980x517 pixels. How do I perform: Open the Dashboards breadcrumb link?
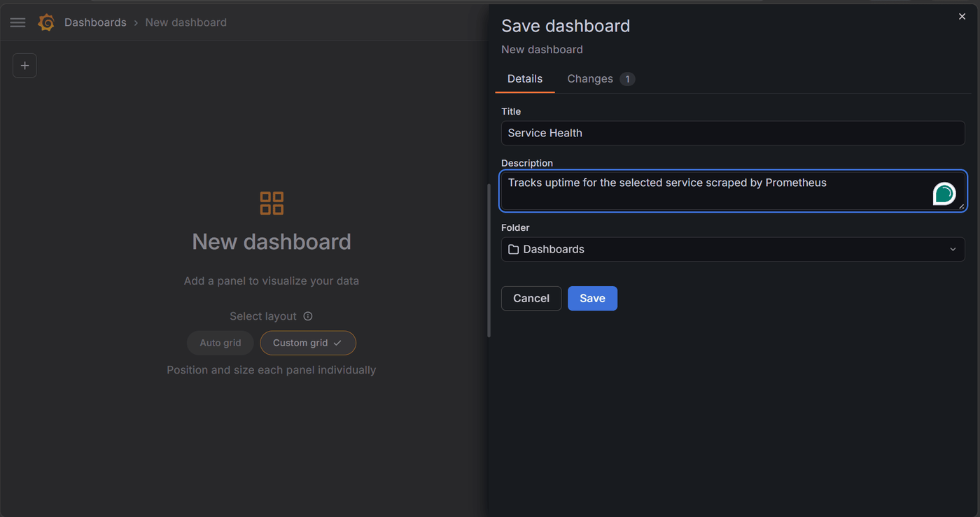[x=95, y=22]
